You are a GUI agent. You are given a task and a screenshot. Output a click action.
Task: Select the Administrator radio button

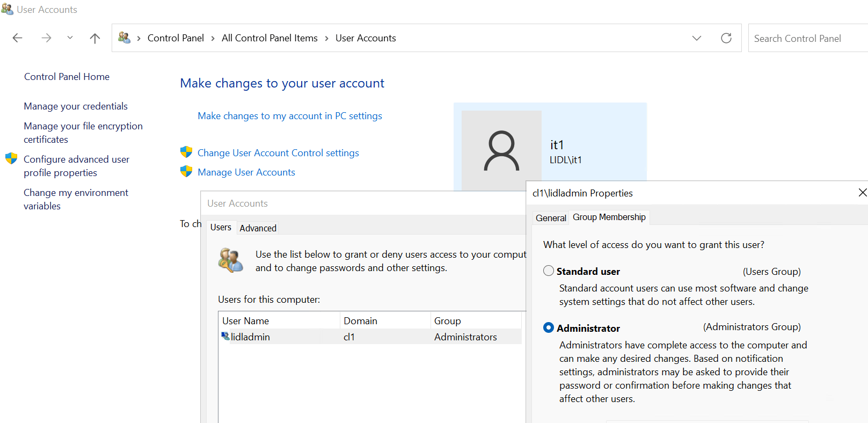tap(549, 327)
